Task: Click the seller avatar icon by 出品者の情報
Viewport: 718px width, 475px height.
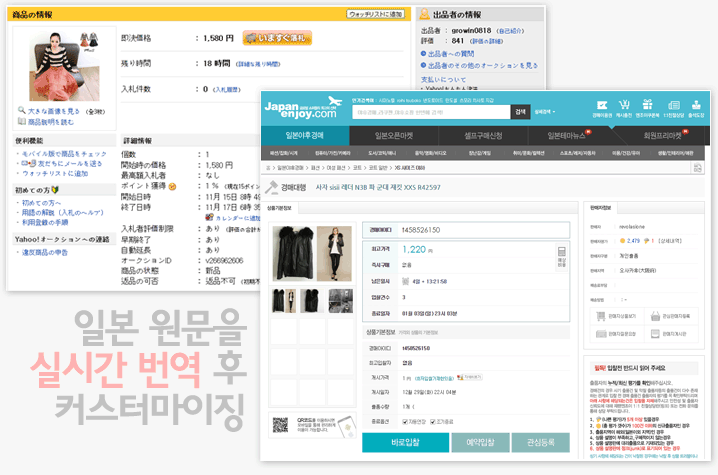Action: point(425,14)
